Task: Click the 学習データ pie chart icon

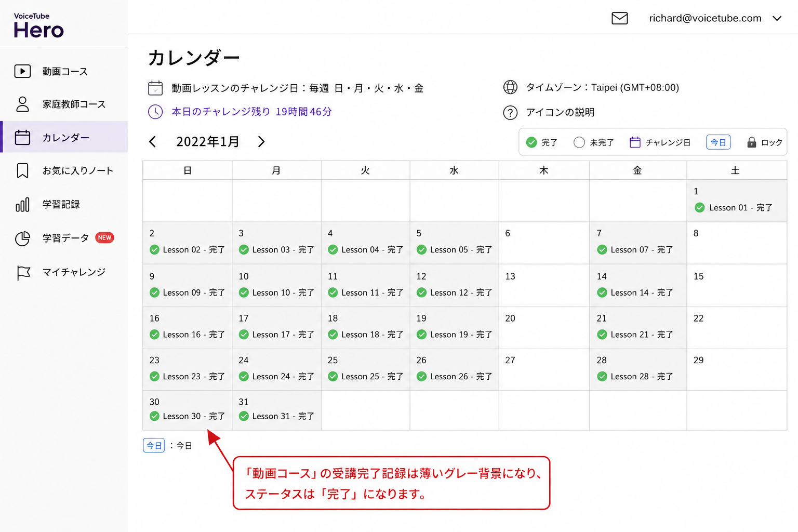Action: pyautogui.click(x=22, y=238)
